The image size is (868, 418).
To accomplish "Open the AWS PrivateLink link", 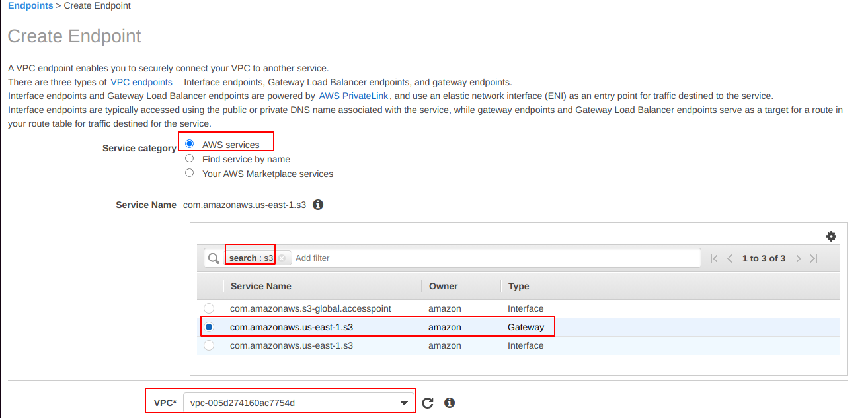I will (x=354, y=96).
